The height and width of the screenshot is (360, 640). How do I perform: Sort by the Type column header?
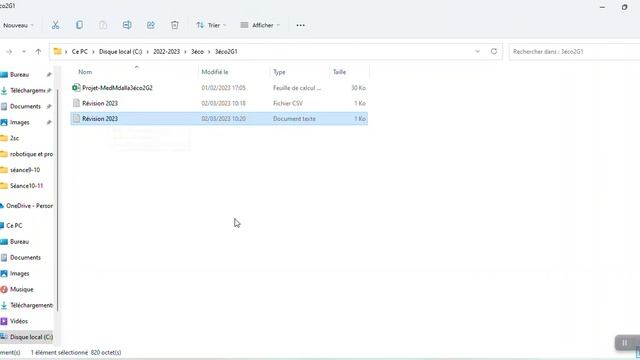pos(279,72)
